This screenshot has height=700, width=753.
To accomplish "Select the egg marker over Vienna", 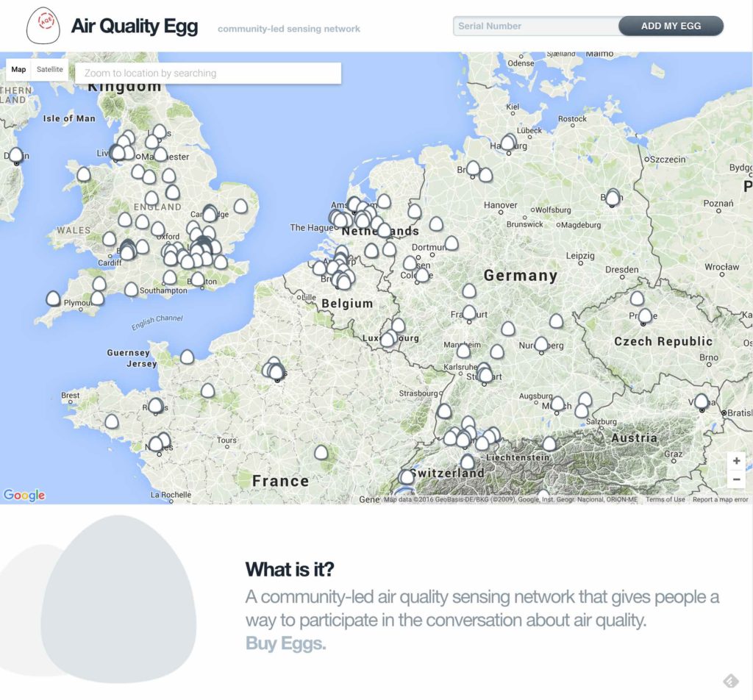I will pyautogui.click(x=701, y=401).
